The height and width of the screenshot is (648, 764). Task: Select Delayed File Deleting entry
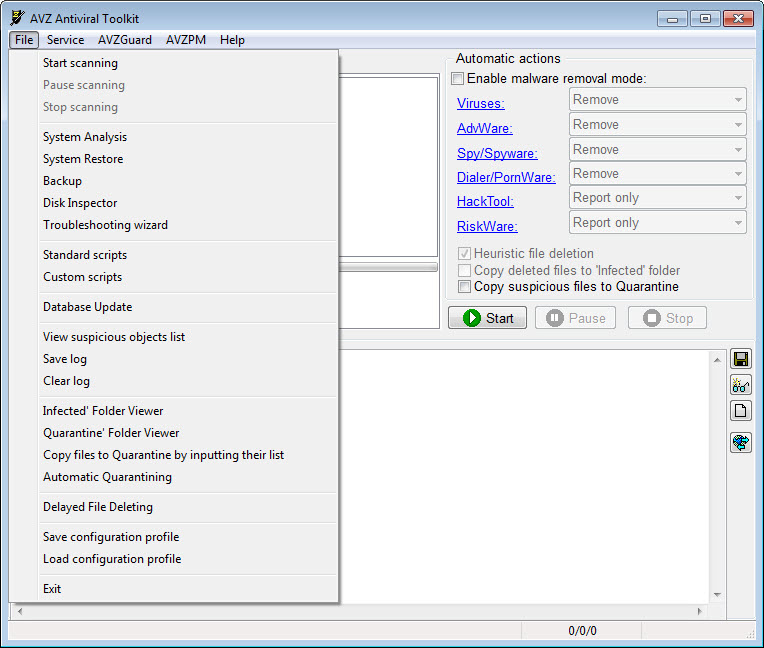click(188, 507)
